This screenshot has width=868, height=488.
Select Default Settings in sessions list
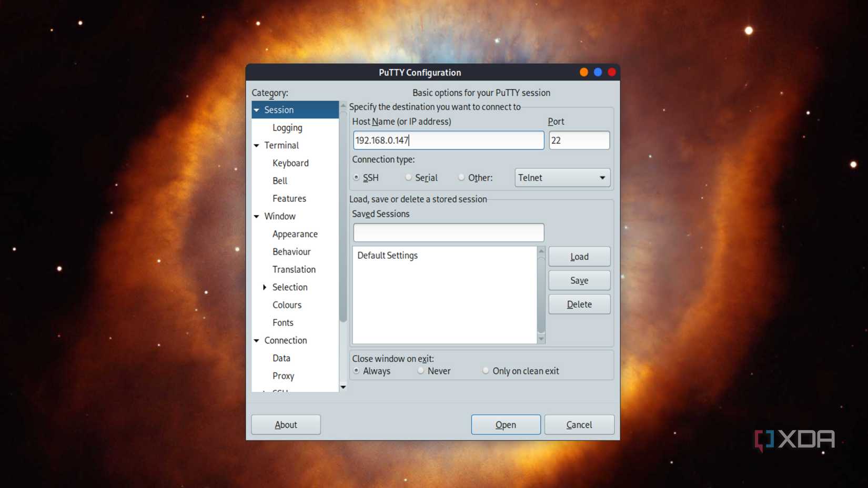pyautogui.click(x=388, y=256)
